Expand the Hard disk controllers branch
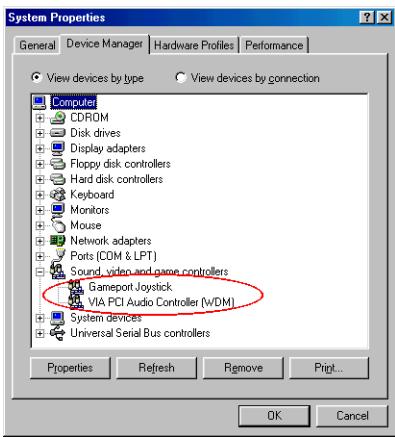The width and height of the screenshot is (395, 437). tap(40, 179)
